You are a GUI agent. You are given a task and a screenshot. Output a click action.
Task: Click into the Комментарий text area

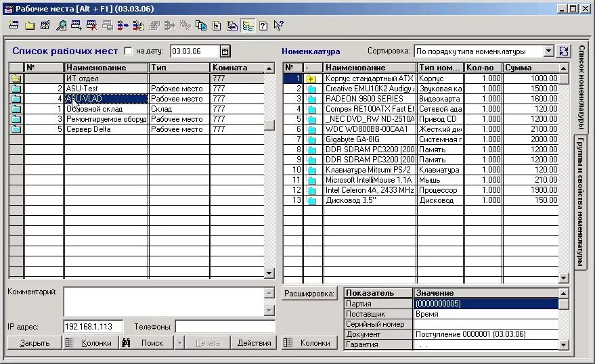click(x=164, y=302)
